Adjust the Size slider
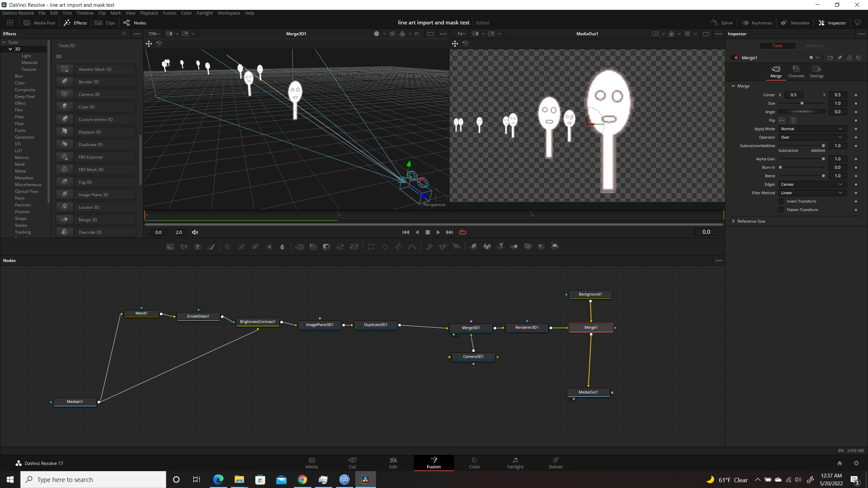Image resolution: width=868 pixels, height=488 pixels. (x=802, y=103)
